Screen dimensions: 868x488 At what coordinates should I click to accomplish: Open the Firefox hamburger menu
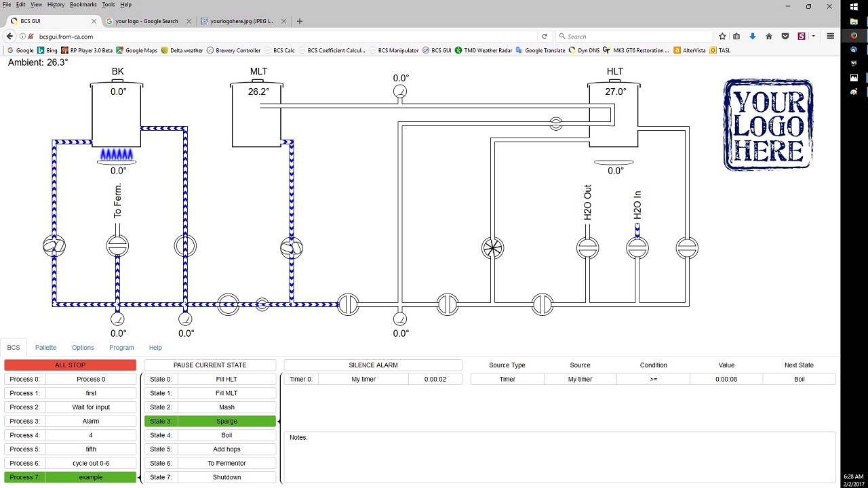830,37
